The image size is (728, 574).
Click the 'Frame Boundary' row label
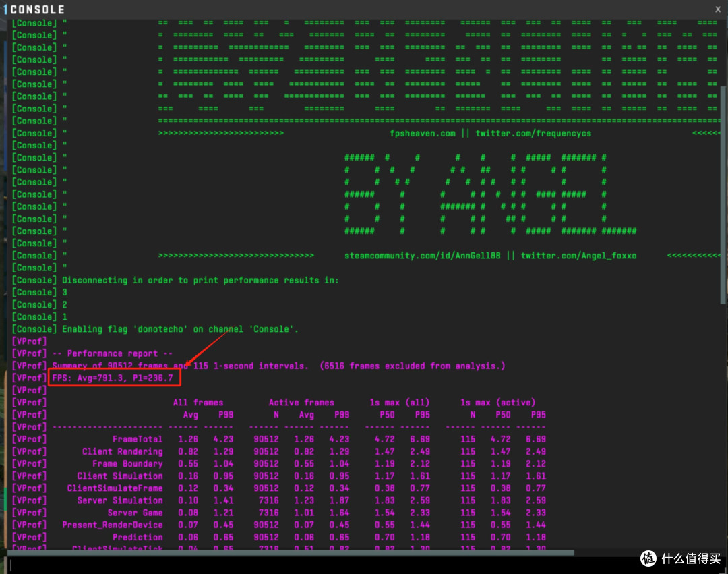(x=127, y=463)
